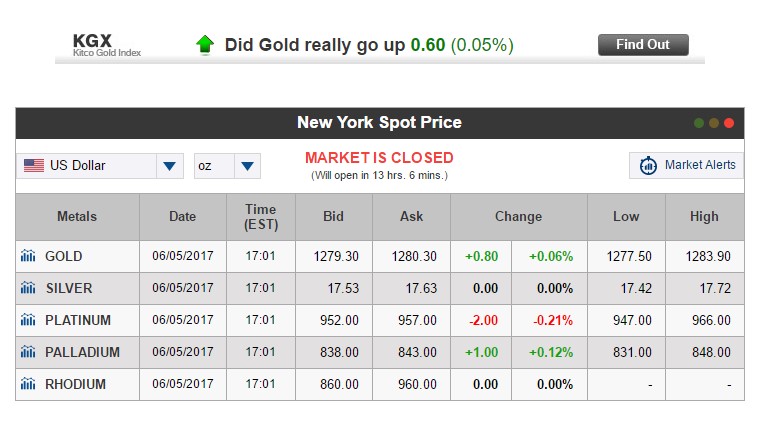
Task: Click the yellow dot in header
Action: (714, 123)
